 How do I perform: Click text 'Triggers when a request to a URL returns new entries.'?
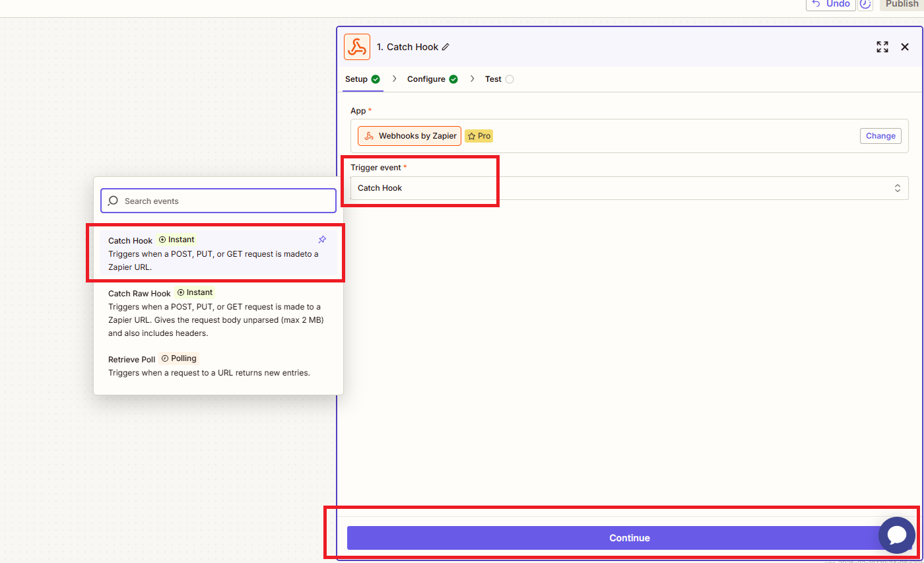pos(209,372)
